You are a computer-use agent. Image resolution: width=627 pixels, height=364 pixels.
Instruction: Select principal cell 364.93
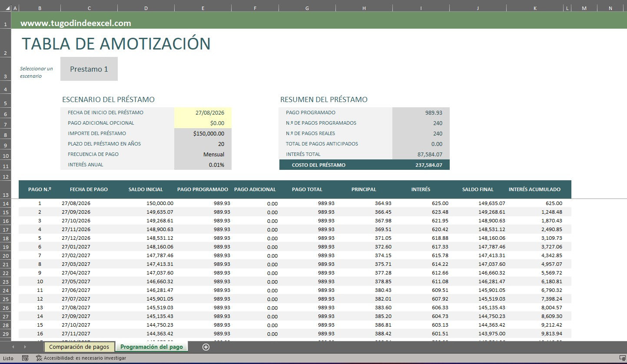[364, 203]
